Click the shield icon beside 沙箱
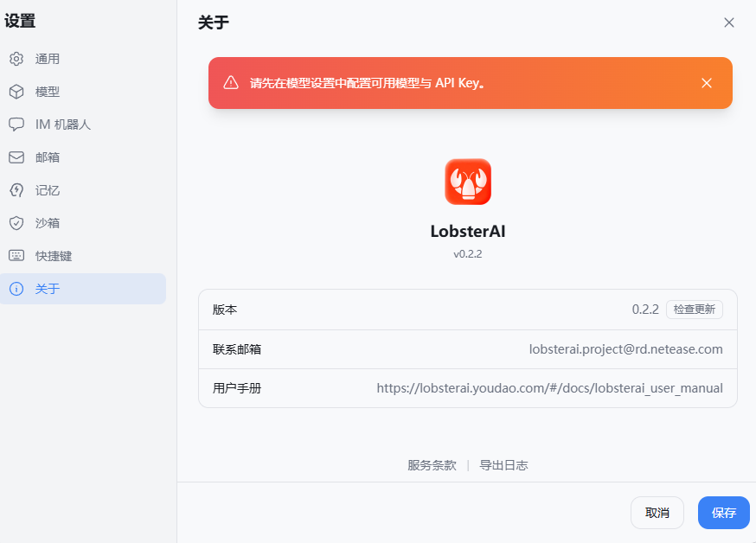Image resolution: width=756 pixels, height=543 pixels. 16,223
